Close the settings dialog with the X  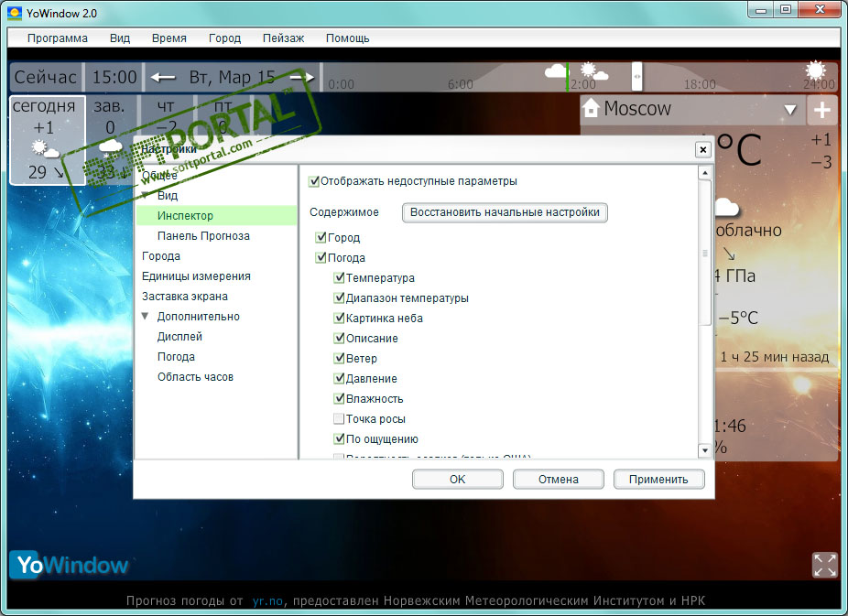[702, 150]
